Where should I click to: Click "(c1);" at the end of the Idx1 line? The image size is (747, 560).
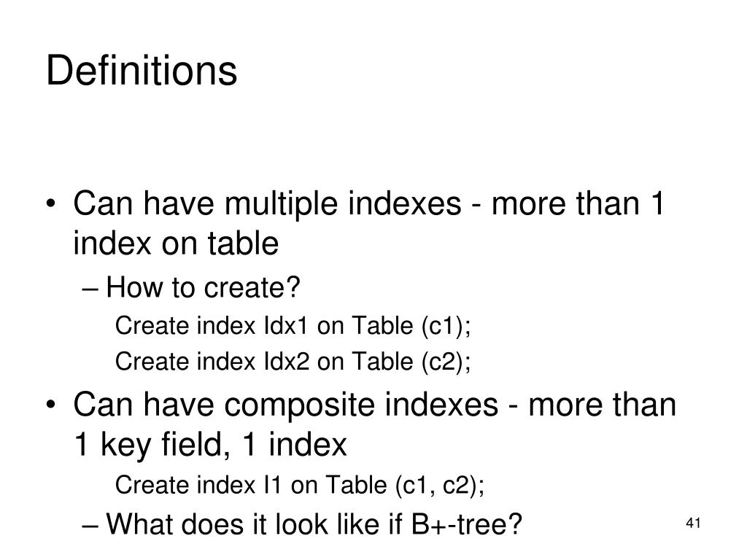click(x=446, y=327)
